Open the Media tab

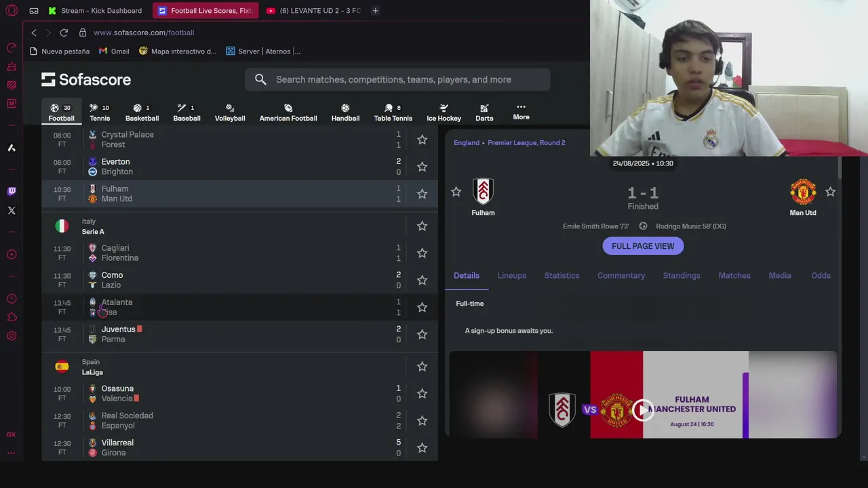[x=780, y=275]
